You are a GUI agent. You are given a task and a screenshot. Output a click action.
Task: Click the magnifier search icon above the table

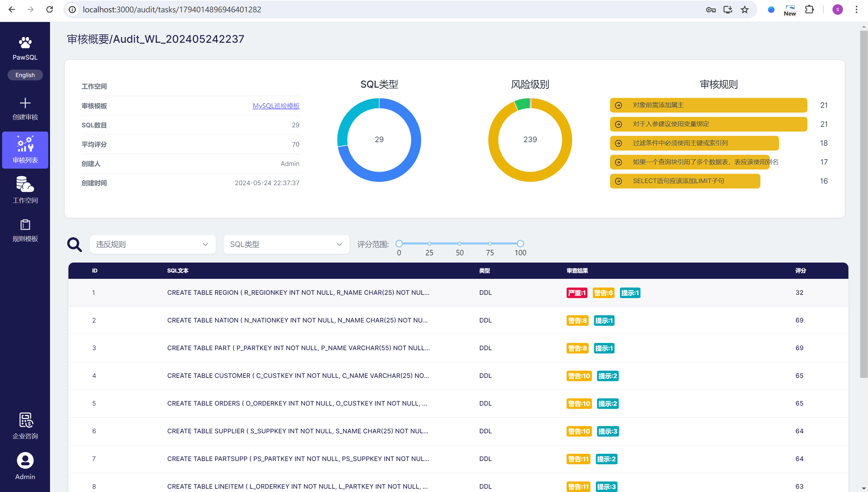(74, 244)
